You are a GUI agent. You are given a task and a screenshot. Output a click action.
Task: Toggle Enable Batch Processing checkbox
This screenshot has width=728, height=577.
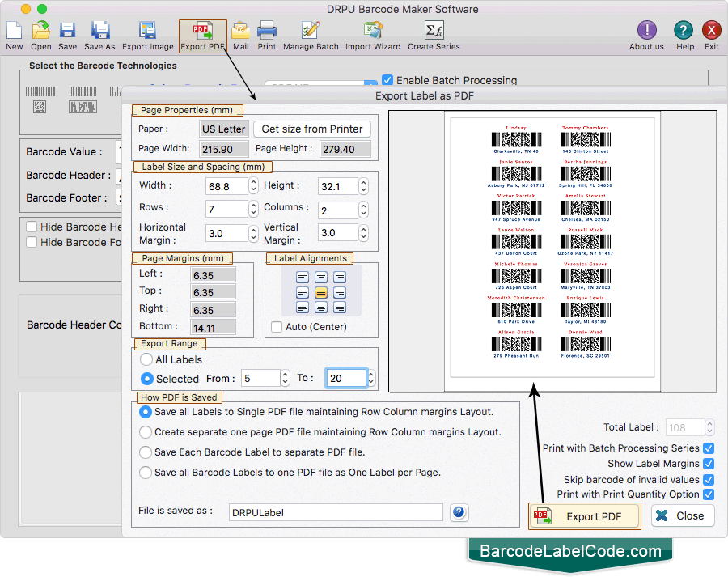point(387,80)
